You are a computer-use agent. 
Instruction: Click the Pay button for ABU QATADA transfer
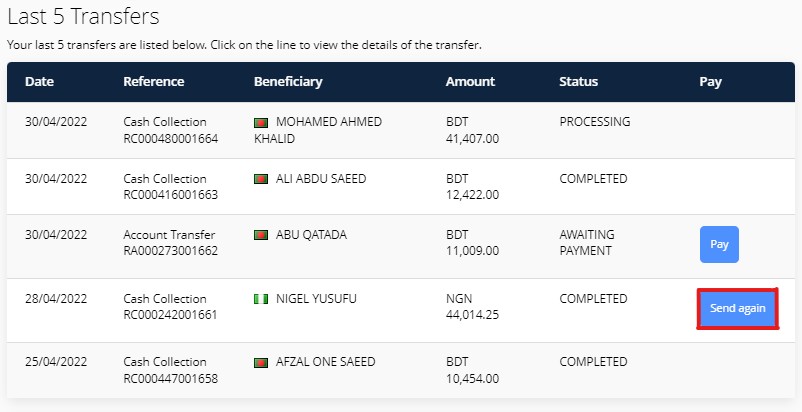(719, 244)
